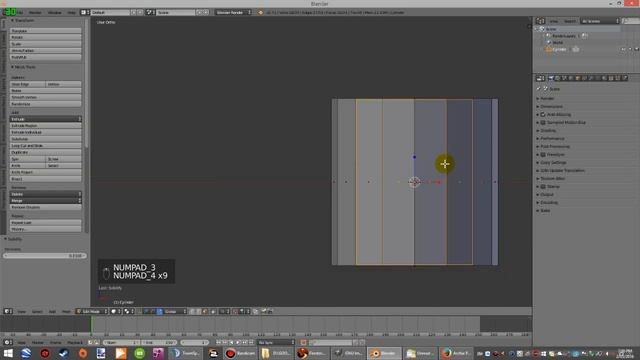The height and width of the screenshot is (360, 640).
Task: Click the Properties editor type icon
Action: click(540, 78)
